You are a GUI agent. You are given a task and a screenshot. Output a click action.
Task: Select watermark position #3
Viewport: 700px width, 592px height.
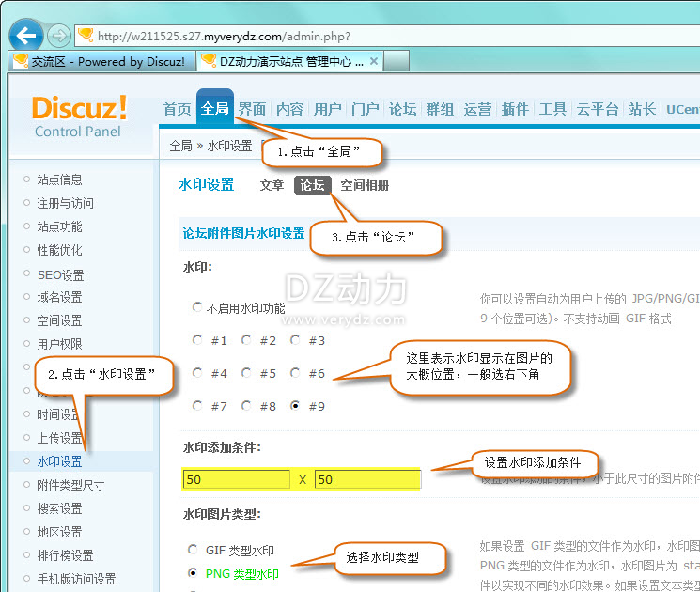click(295, 340)
